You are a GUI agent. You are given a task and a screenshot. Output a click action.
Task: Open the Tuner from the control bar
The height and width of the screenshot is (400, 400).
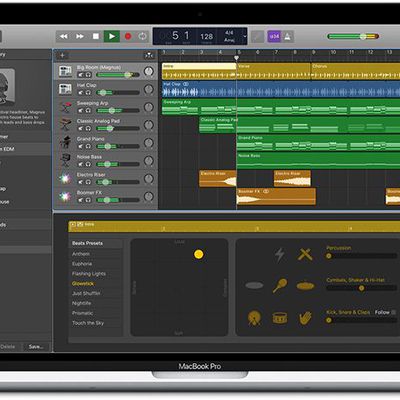pos(257,36)
